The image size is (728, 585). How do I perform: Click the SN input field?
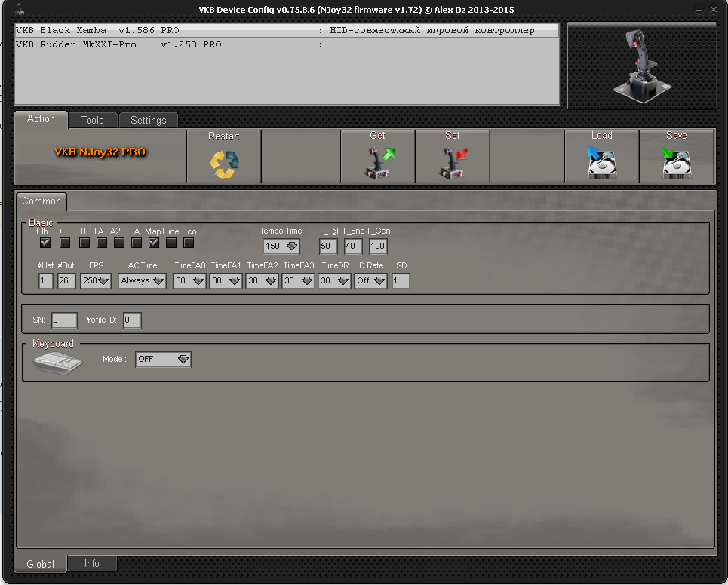[x=64, y=320]
